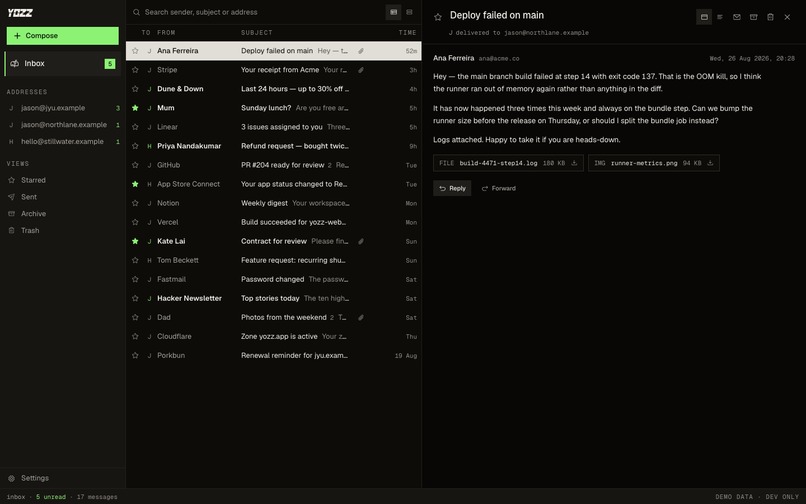This screenshot has width=806, height=504.
Task: Open build-4471-step14.log attachment
Action: tap(508, 163)
